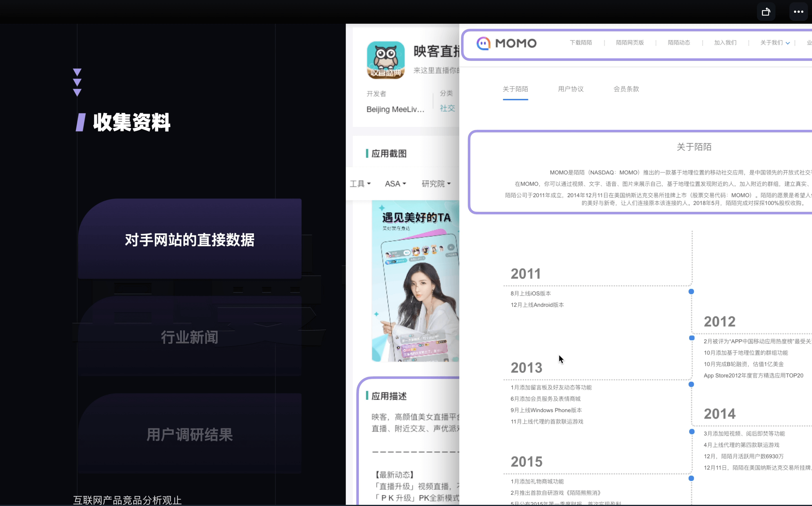The width and height of the screenshot is (812, 506).
Task: Click the 关于陌陌 panel heading
Action: pos(694,147)
